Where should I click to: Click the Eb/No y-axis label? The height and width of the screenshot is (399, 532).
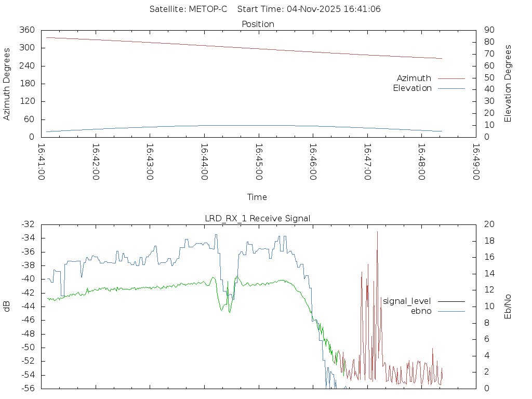(508, 306)
